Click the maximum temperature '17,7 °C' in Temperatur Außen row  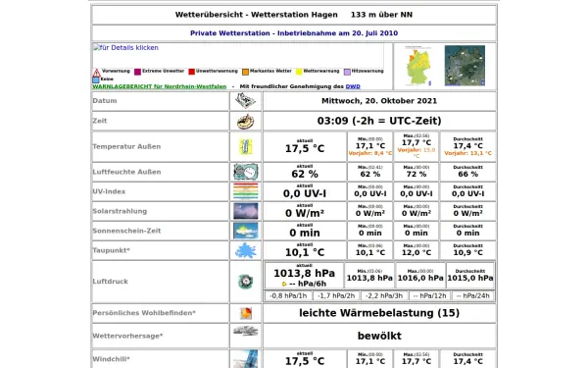[416, 142]
